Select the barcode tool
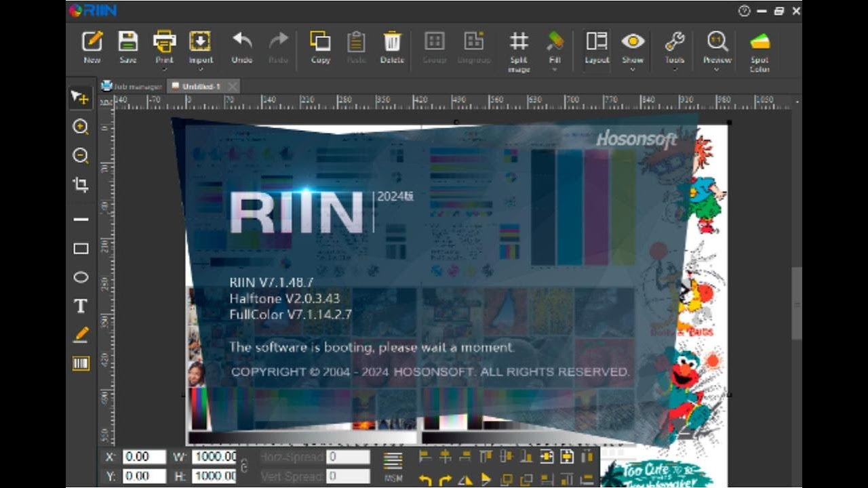 81,364
